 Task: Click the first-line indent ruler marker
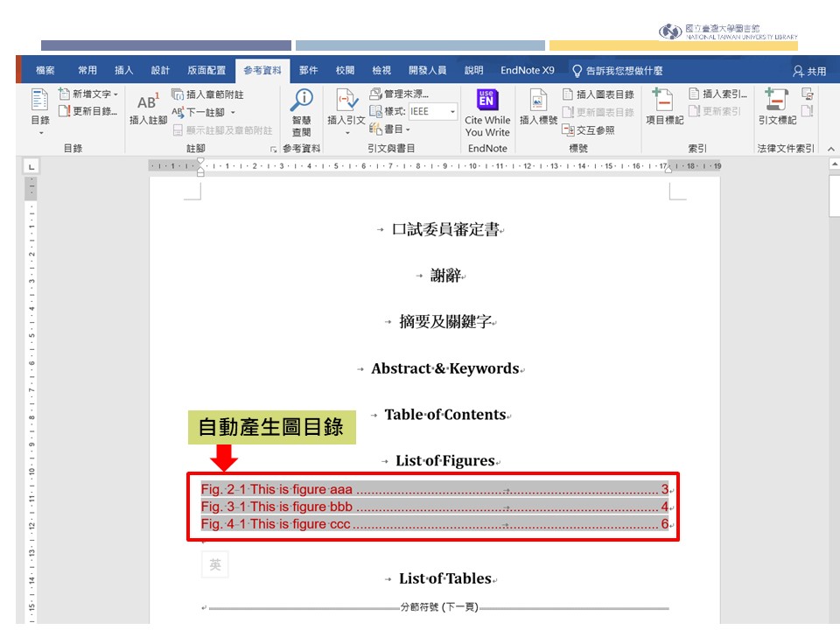pyautogui.click(x=200, y=161)
